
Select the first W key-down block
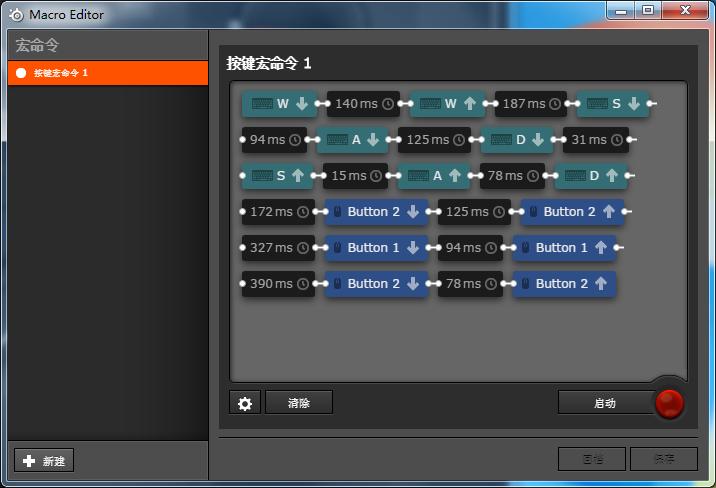[279, 104]
